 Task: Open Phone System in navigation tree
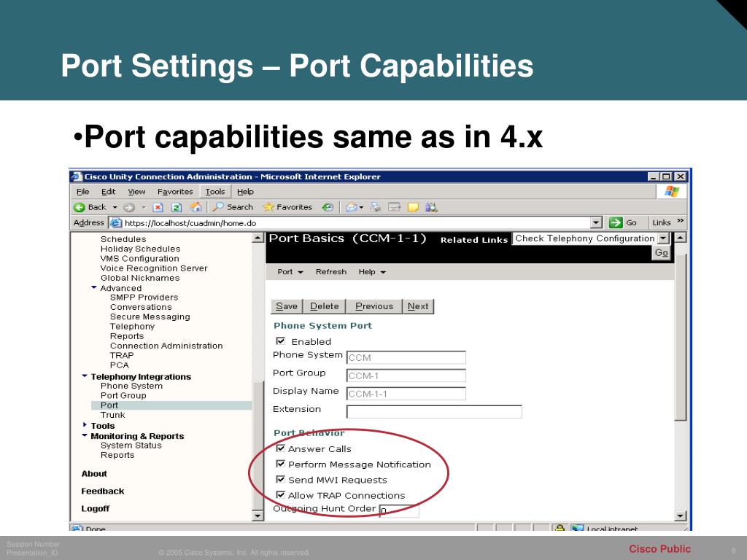pos(131,386)
